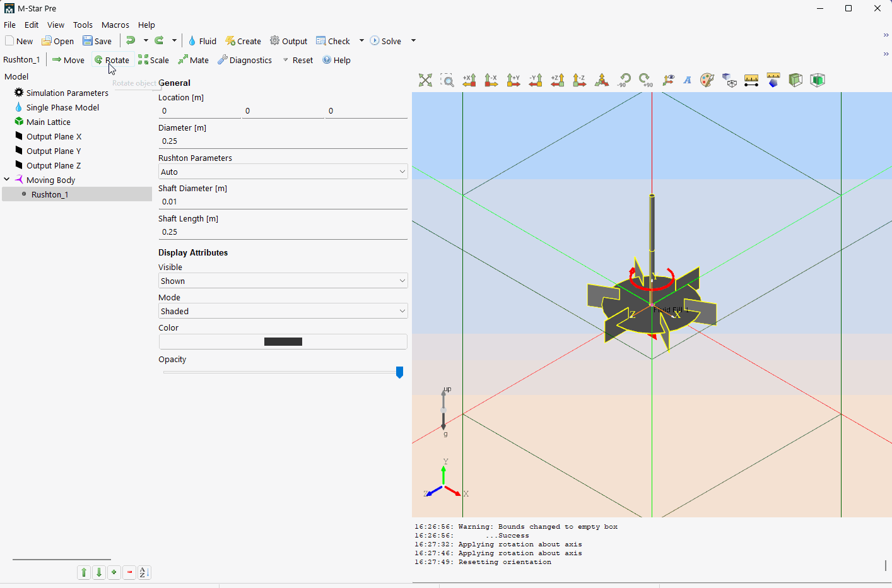This screenshot has height=588, width=892.
Task: Expand the dropdown arrow beside Check
Action: pyautogui.click(x=361, y=40)
